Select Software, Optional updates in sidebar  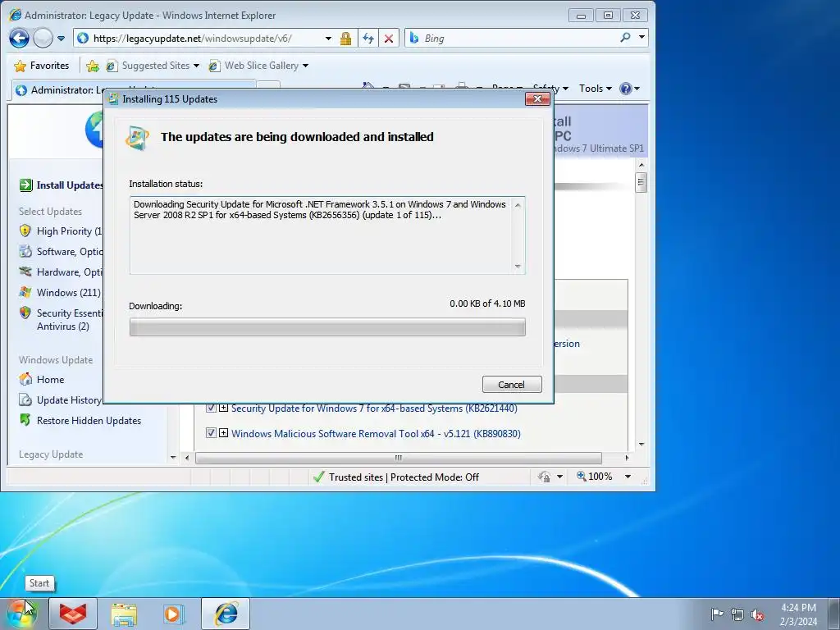click(x=70, y=252)
